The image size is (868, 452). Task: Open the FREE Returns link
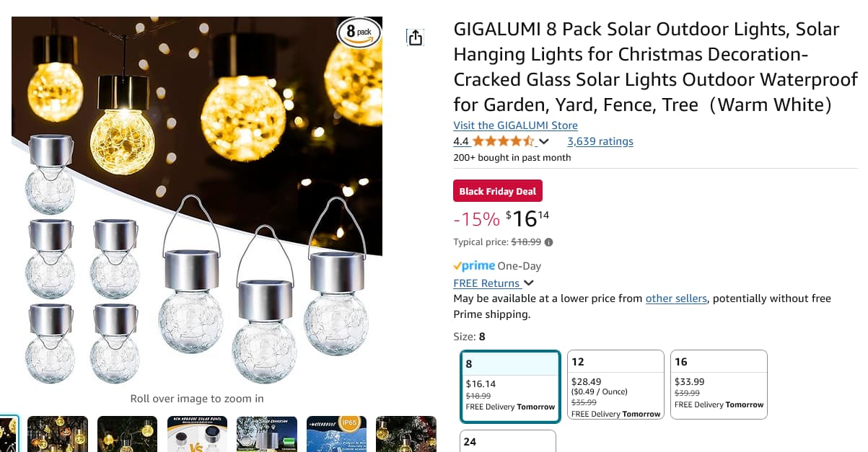486,283
